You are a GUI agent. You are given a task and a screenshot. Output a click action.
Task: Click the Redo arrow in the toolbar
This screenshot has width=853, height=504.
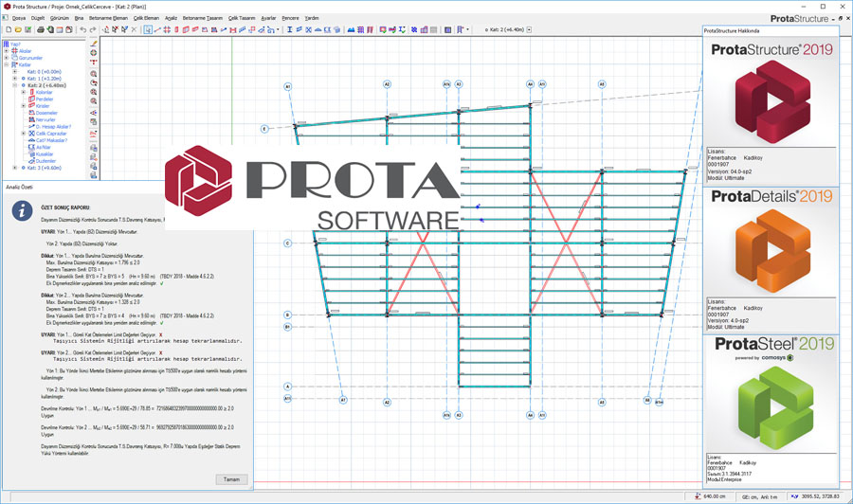pos(93,30)
